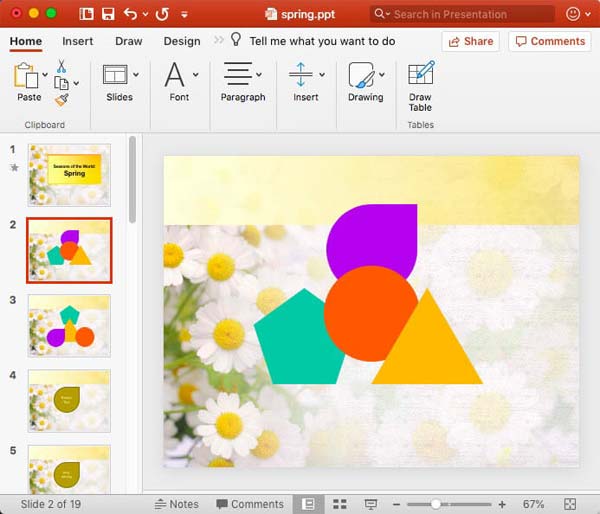Click the Paragraph alignment icon
Viewport: 600px width, 514px height.
tap(238, 73)
